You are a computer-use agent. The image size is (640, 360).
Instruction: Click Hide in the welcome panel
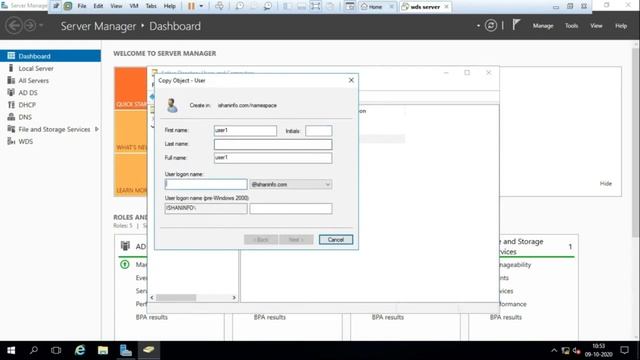coord(606,184)
